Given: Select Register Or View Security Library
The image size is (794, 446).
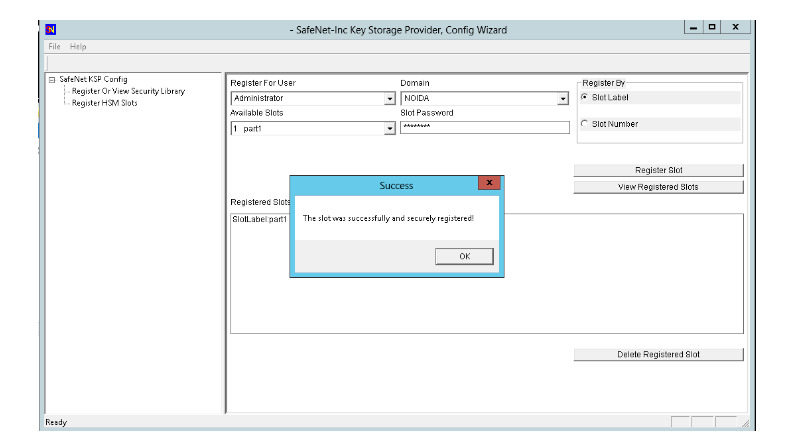Looking at the screenshot, I should pyautogui.click(x=128, y=91).
